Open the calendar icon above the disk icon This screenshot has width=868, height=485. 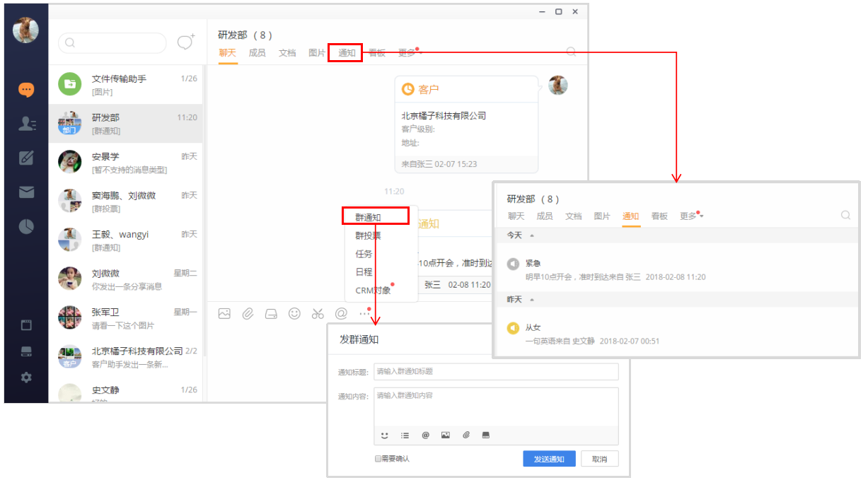click(x=26, y=325)
